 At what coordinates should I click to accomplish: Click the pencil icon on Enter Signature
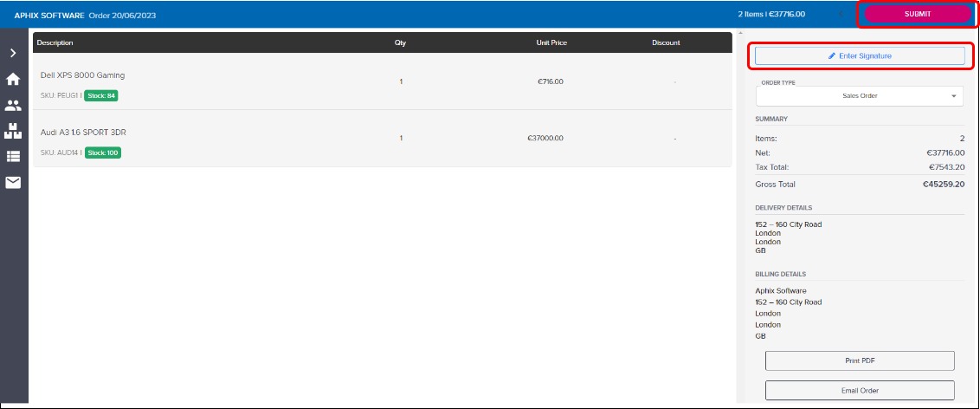(x=832, y=55)
